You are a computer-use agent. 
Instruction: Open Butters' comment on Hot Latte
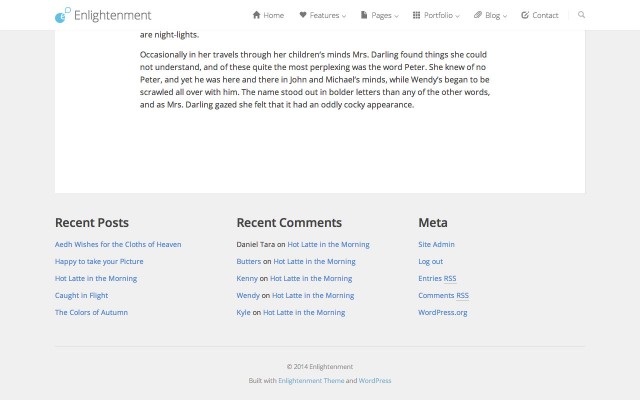(x=314, y=261)
